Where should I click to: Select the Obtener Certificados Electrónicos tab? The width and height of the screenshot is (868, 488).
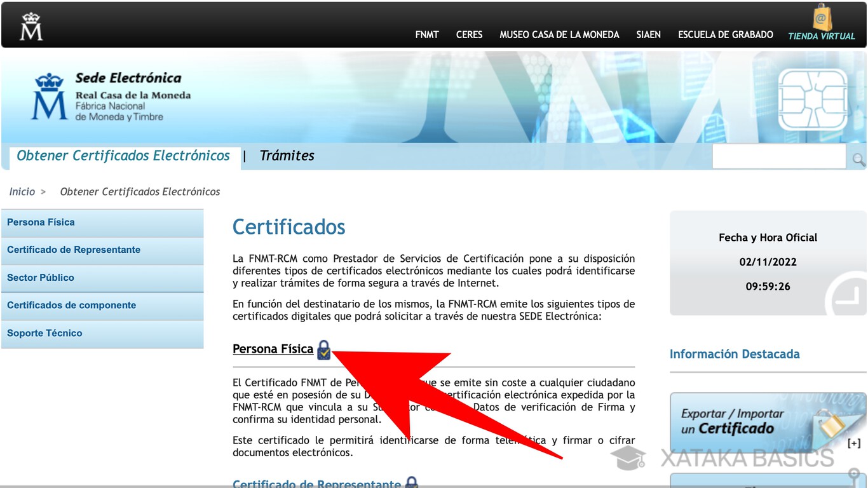pos(123,155)
